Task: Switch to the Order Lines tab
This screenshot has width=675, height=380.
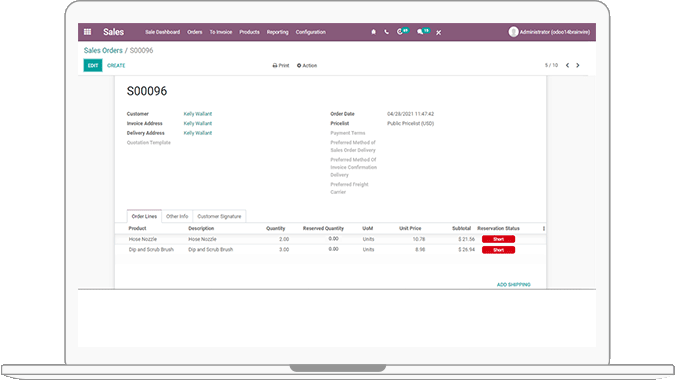Action: click(x=144, y=216)
